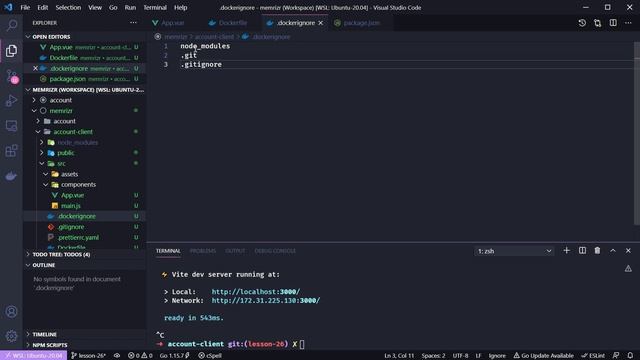This screenshot has width=640, height=360.
Task: Click the WSL Ubuntu-20.04 remote indicator
Action: pyautogui.click(x=33, y=356)
